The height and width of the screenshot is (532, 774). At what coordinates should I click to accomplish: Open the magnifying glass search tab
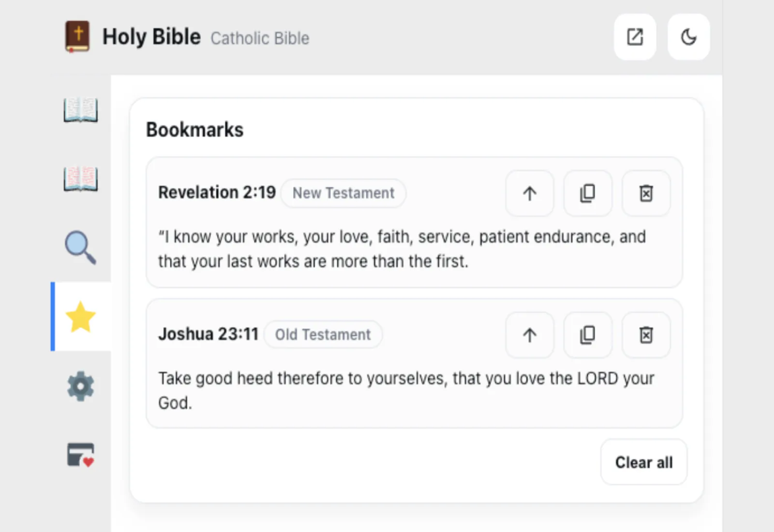pyautogui.click(x=81, y=248)
